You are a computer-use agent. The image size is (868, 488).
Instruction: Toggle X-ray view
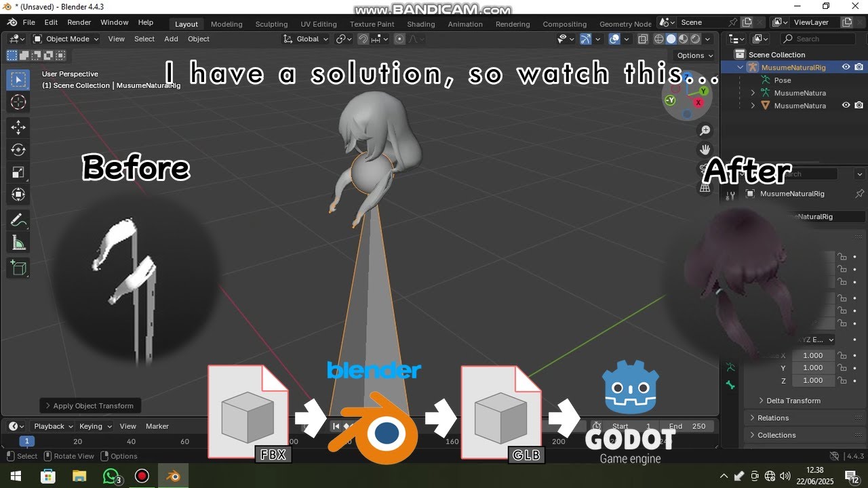[x=642, y=39]
